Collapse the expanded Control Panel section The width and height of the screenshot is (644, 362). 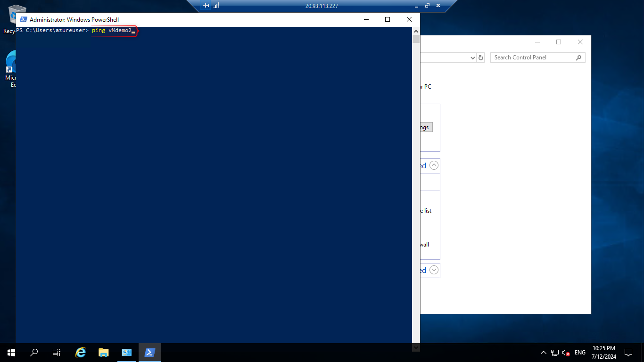click(x=434, y=165)
